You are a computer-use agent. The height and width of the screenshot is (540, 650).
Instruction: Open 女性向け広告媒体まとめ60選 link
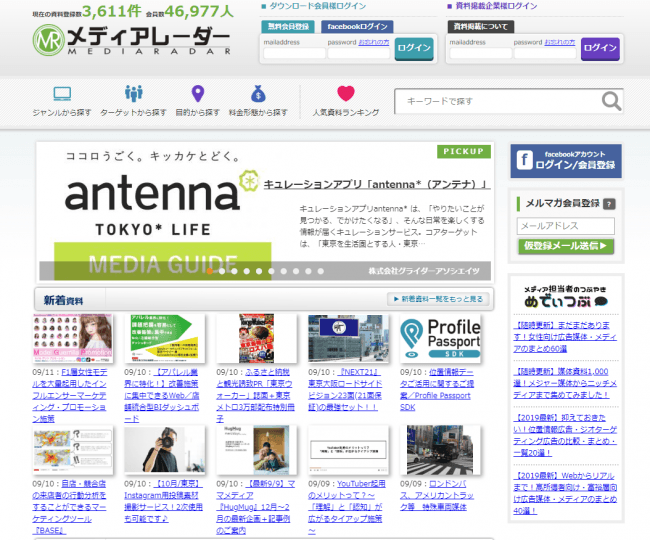[565, 337]
